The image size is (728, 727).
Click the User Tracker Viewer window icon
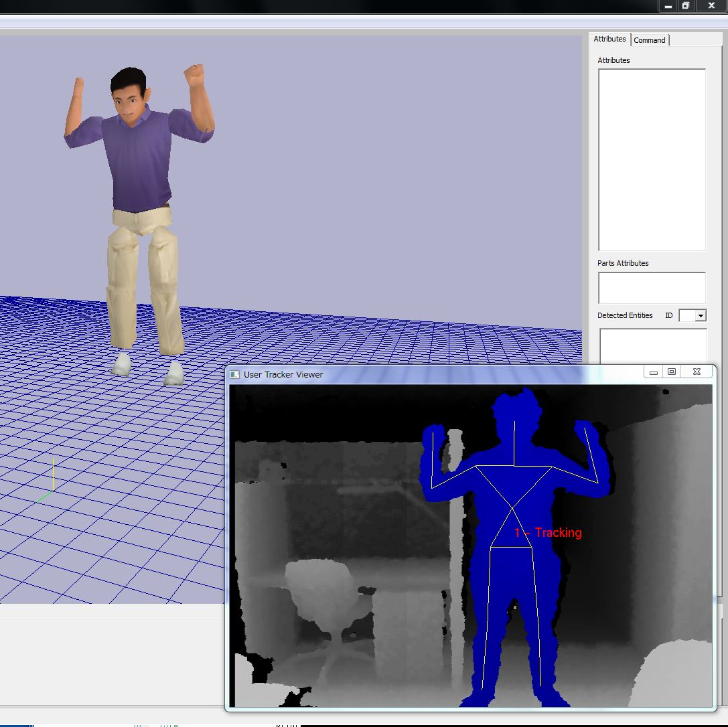point(234,374)
